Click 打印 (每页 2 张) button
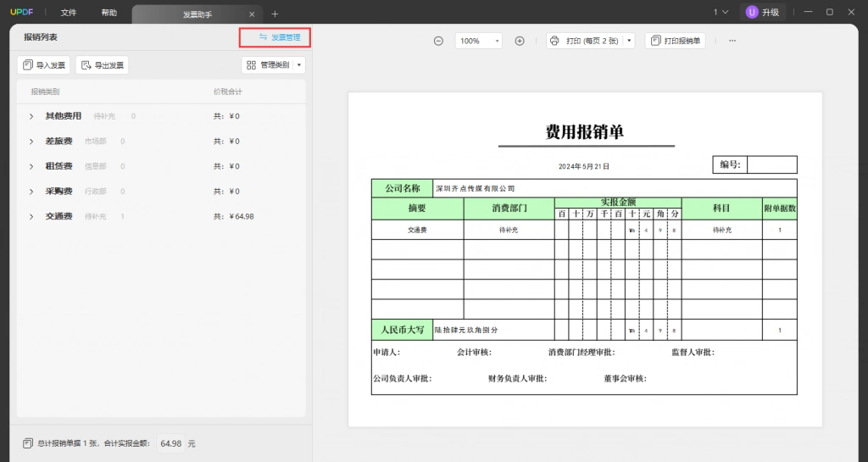 coord(585,41)
